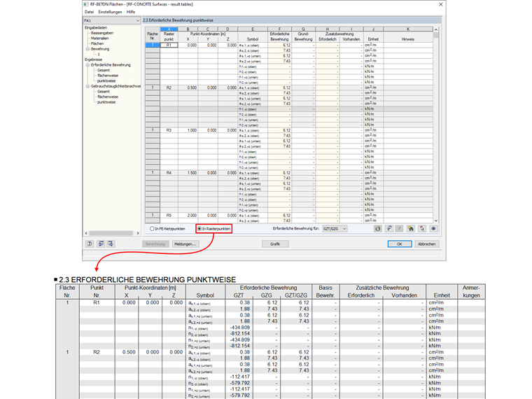Screen dimensions: 532x399
Task: Select the In Rasterpunkten radio option
Action: click(214, 229)
